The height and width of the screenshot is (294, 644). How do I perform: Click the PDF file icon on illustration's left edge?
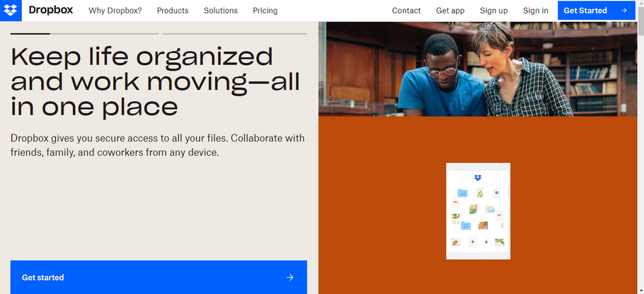click(x=456, y=203)
